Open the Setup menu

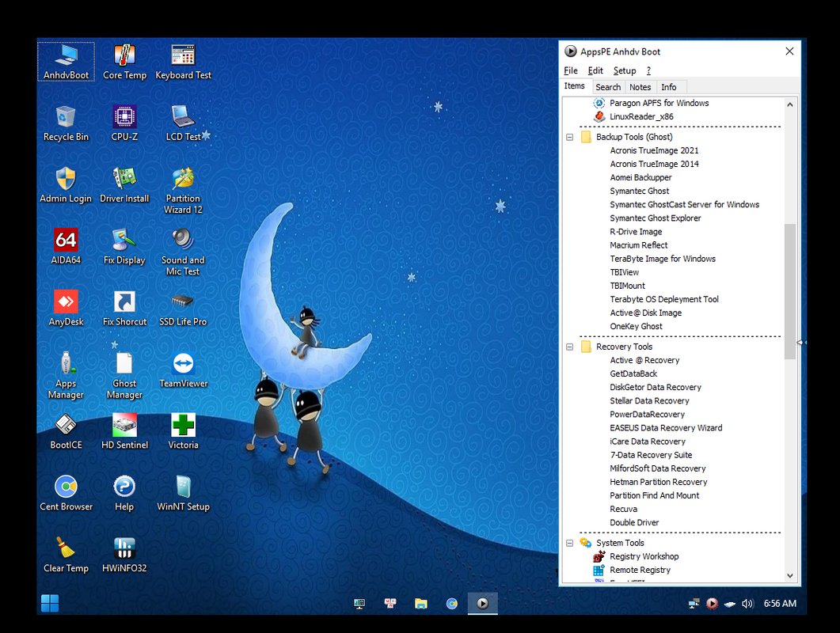tap(625, 70)
